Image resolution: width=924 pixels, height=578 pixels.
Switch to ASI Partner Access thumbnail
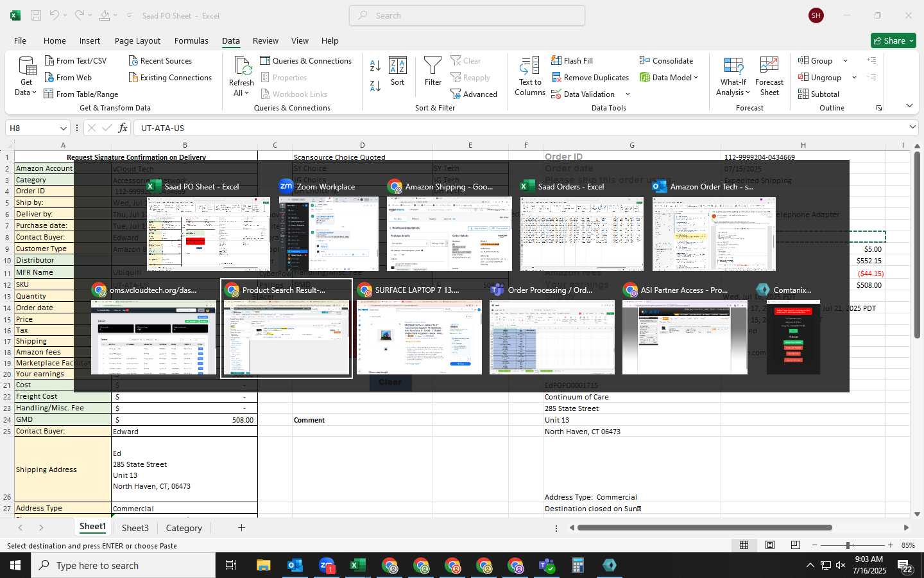685,337
